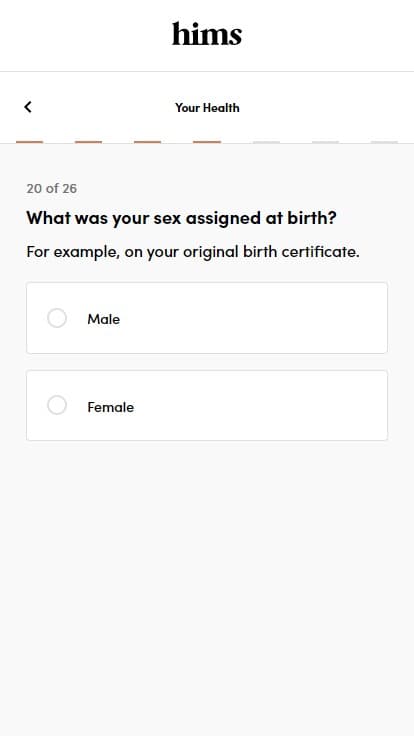Select the last grey progress segment
This screenshot has height=736, width=414.
pyautogui.click(x=384, y=142)
